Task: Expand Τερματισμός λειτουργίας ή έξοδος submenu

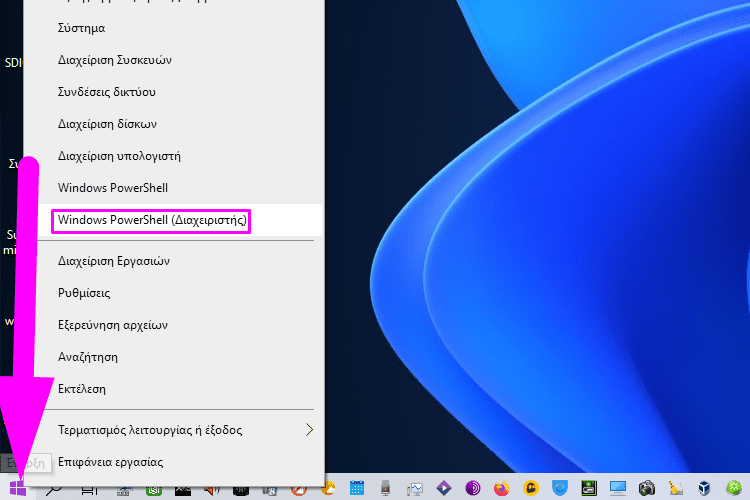Action: coord(174,430)
